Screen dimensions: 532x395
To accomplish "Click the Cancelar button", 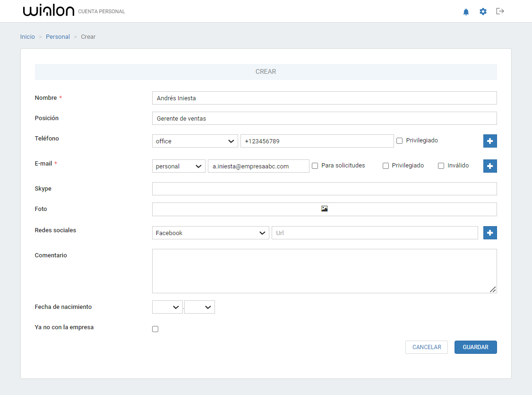I will pyautogui.click(x=426, y=347).
